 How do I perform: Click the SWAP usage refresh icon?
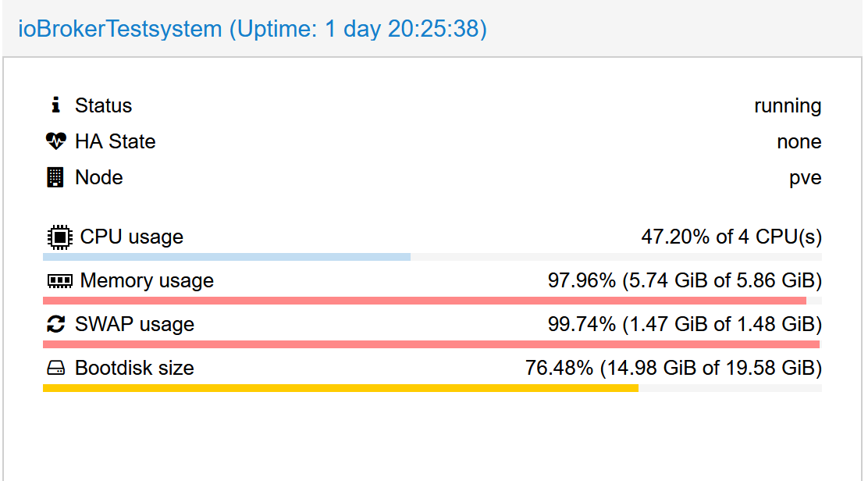(55, 324)
